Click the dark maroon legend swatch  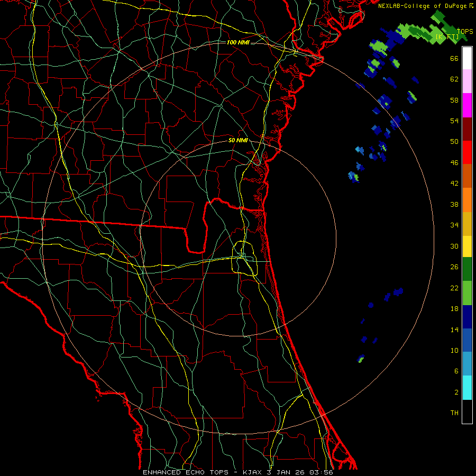(x=467, y=129)
